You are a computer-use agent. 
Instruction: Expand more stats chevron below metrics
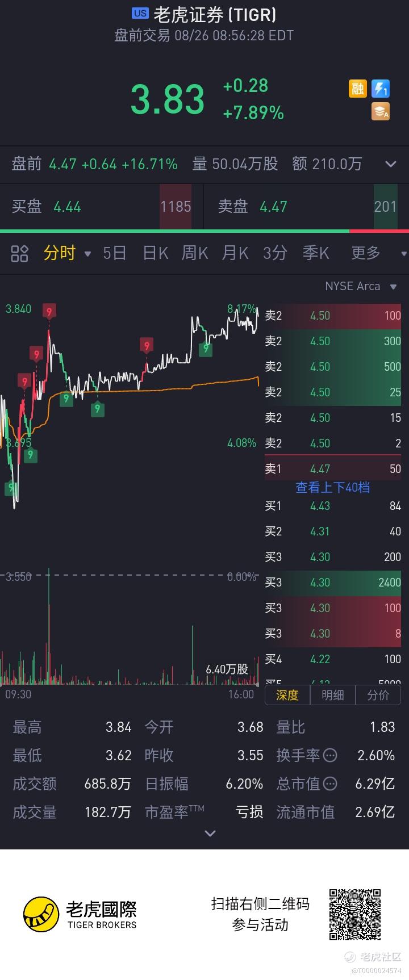pyautogui.click(x=210, y=834)
